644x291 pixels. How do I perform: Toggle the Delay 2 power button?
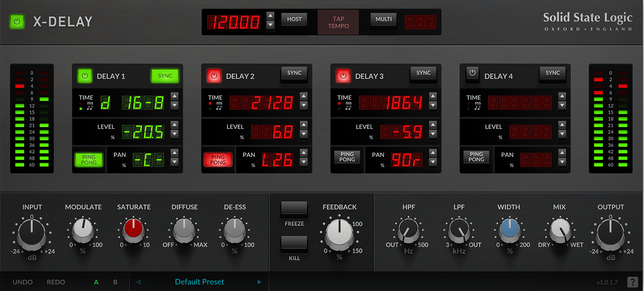coord(214,76)
